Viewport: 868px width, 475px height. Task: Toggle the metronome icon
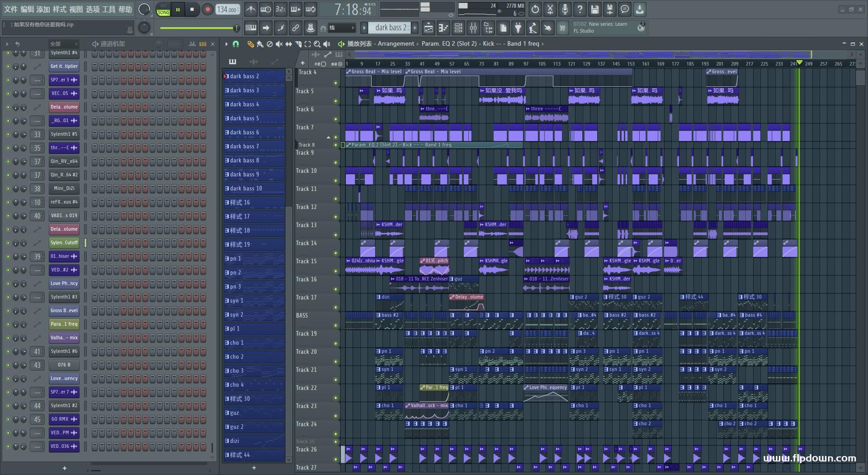251,9
